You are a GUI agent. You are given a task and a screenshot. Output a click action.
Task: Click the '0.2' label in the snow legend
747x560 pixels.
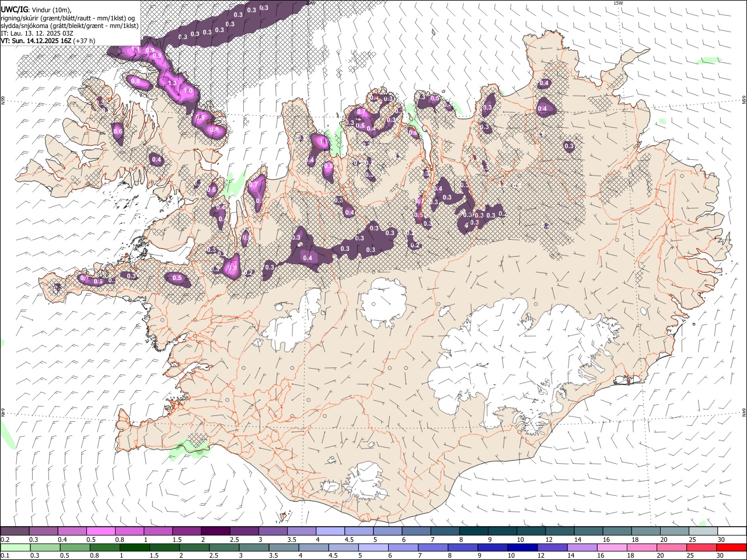click(5, 540)
